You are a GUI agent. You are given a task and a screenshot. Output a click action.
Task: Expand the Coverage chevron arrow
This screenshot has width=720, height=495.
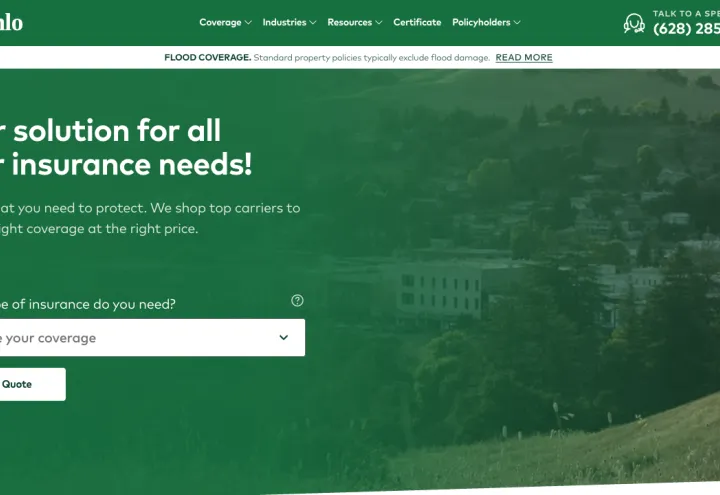248,22
